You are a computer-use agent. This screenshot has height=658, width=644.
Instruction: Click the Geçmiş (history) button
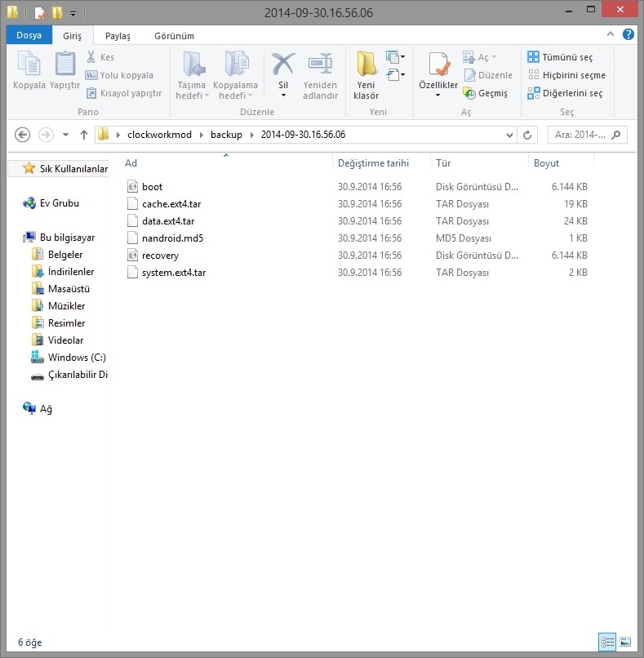[x=486, y=93]
